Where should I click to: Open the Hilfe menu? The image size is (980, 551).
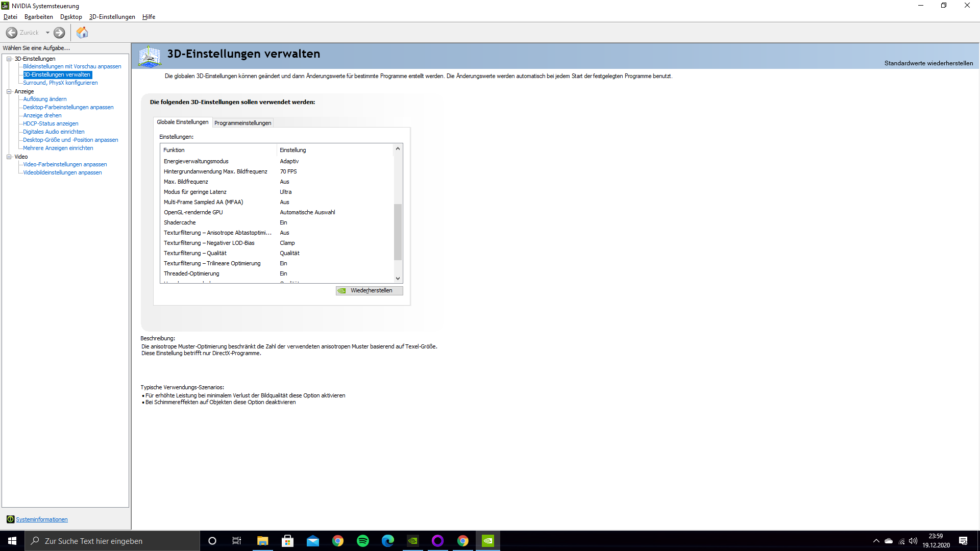pos(149,17)
